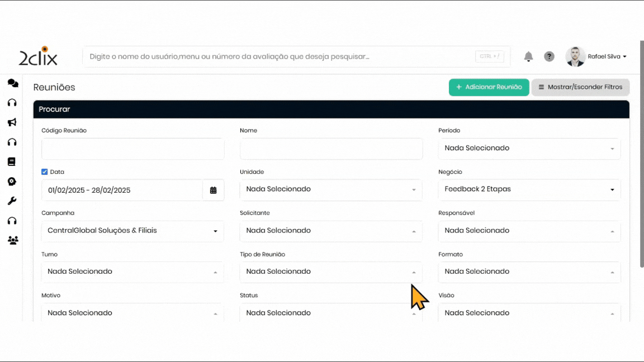Click the people group sidebar icon
Screen dimensions: 644x362
click(12, 241)
